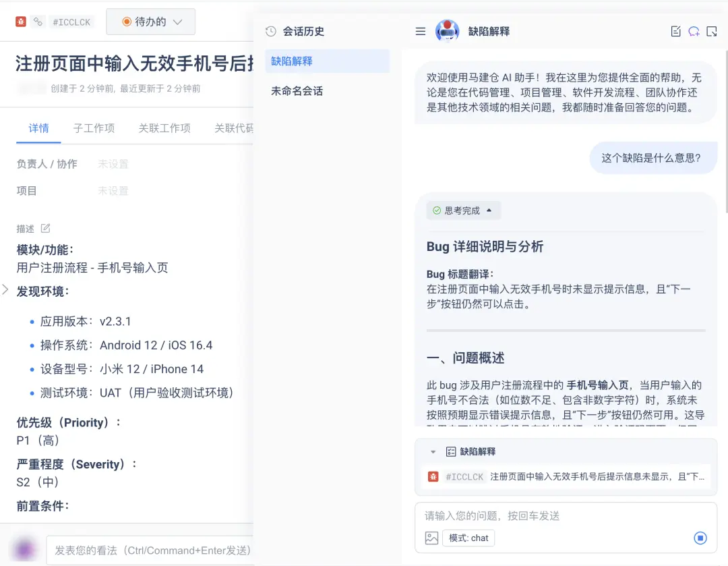Click the user avatar beside the comment box
Viewport: 728px width, 566px height.
[24, 550]
